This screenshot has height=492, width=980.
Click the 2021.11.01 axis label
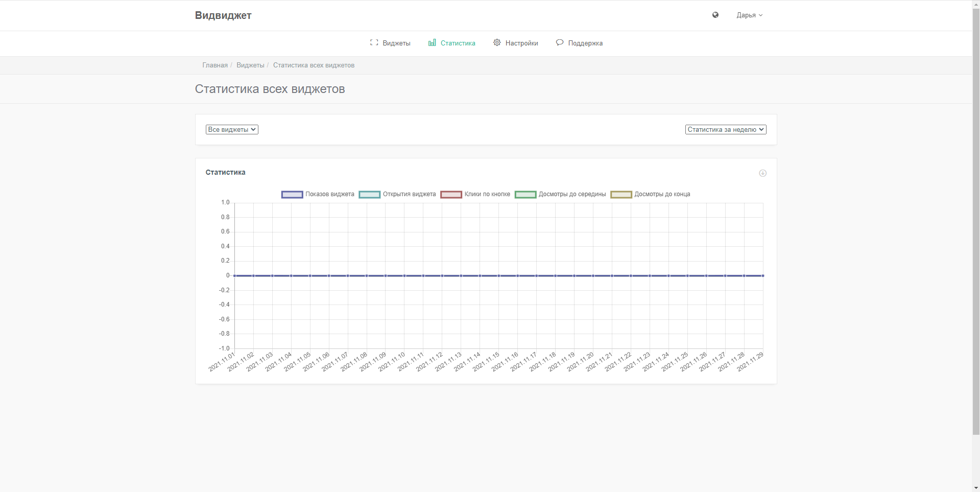tap(222, 361)
